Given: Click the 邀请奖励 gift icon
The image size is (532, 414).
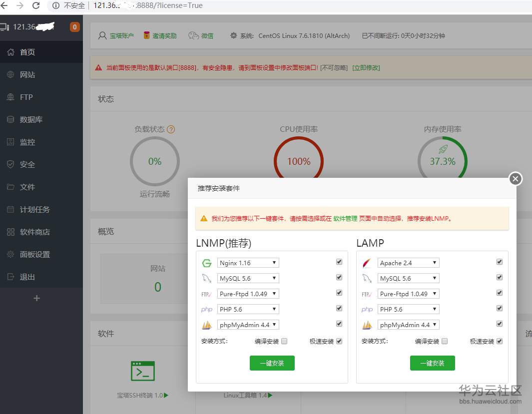Looking at the screenshot, I should tap(146, 35).
